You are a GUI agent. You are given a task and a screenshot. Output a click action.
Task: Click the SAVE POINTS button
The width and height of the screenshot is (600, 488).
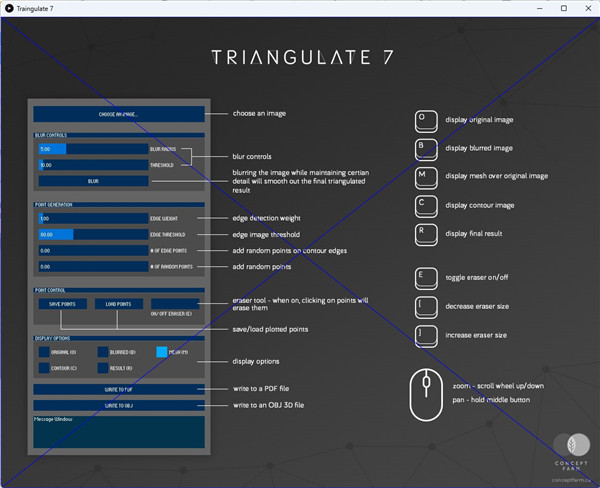click(62, 304)
